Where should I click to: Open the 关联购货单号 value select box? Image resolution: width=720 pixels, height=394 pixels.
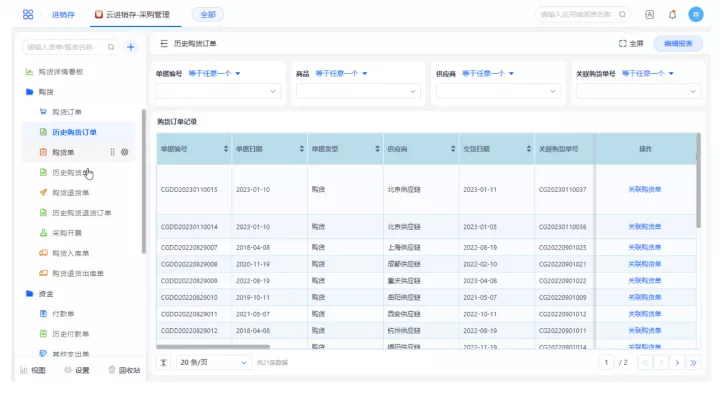(x=638, y=91)
